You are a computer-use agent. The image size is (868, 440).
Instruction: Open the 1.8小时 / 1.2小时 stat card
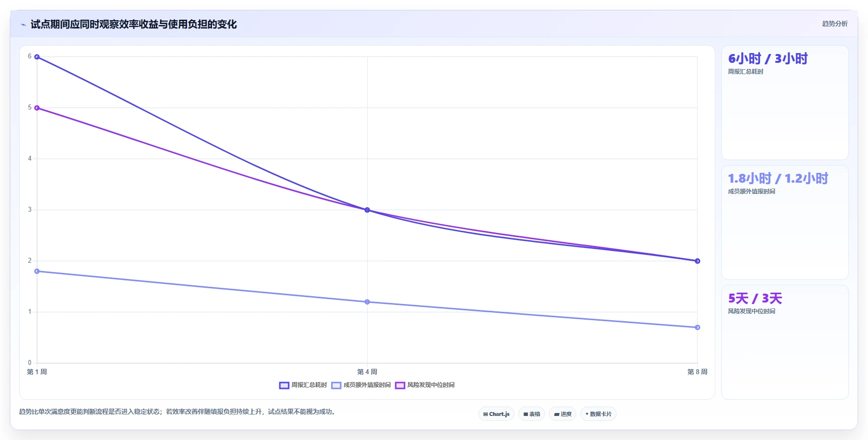coord(785,222)
